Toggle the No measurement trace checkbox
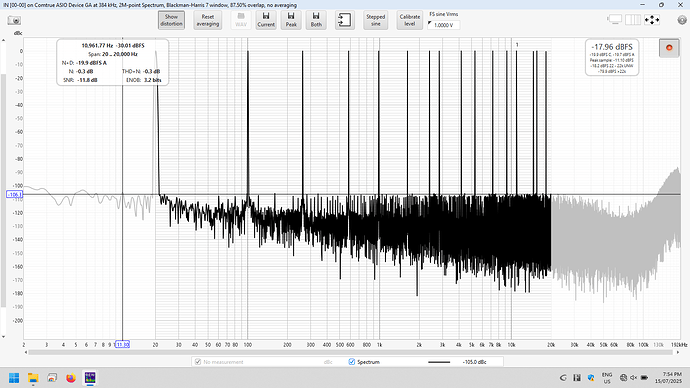This screenshot has width=690, height=388. tap(198, 362)
